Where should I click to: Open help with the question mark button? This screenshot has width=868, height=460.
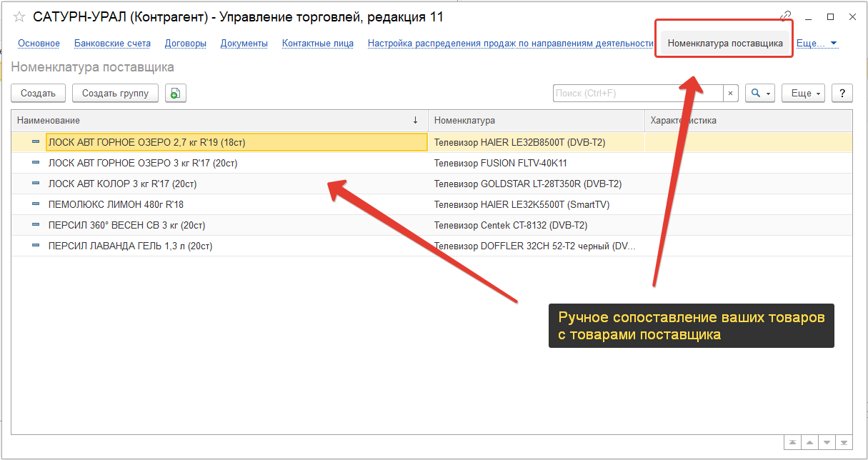[x=843, y=93]
